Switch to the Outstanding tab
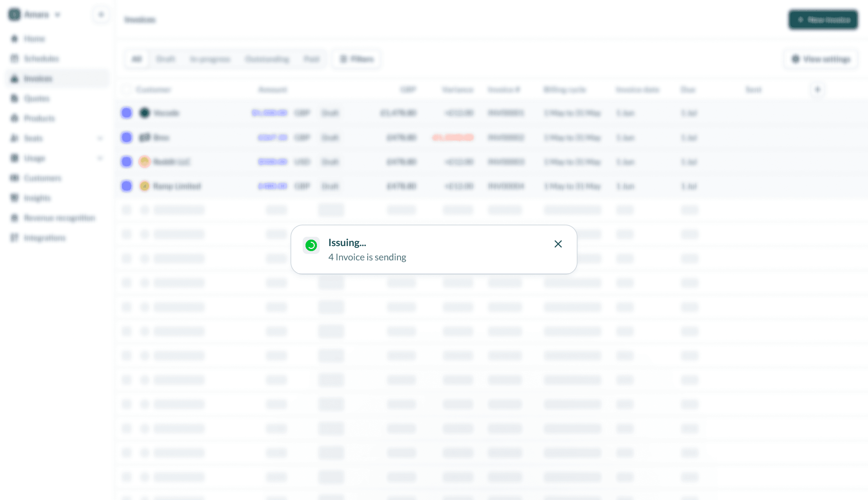 (x=267, y=59)
